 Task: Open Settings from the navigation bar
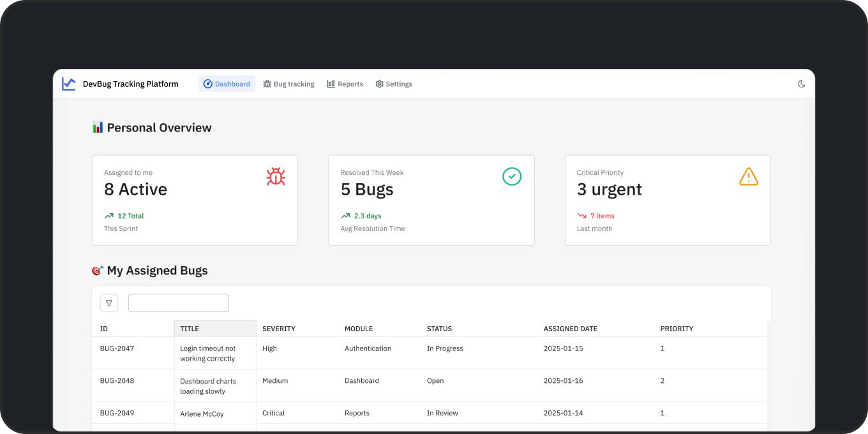click(x=394, y=84)
